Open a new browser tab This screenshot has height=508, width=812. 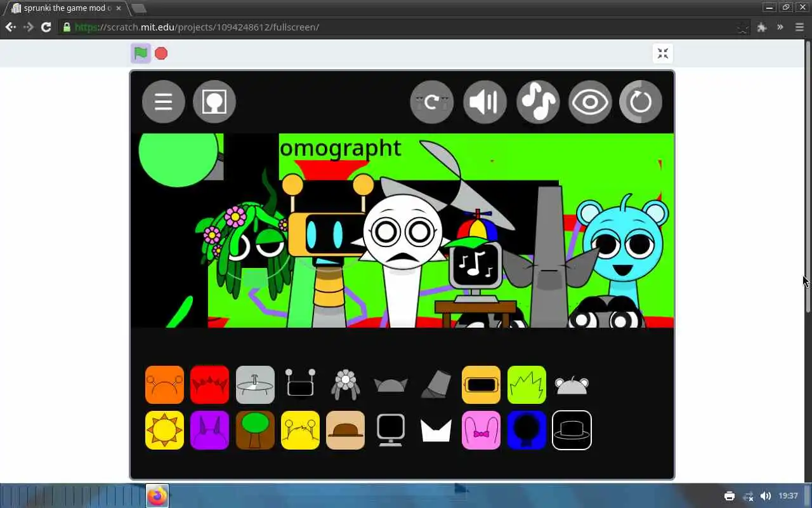click(138, 8)
